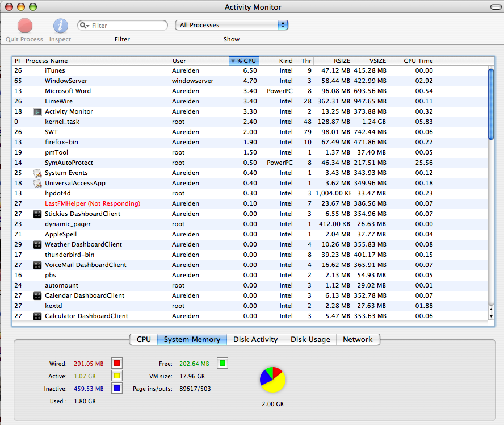Screen dimensions: 504x425
Task: Sort by VSIZE column header
Action: click(370, 61)
